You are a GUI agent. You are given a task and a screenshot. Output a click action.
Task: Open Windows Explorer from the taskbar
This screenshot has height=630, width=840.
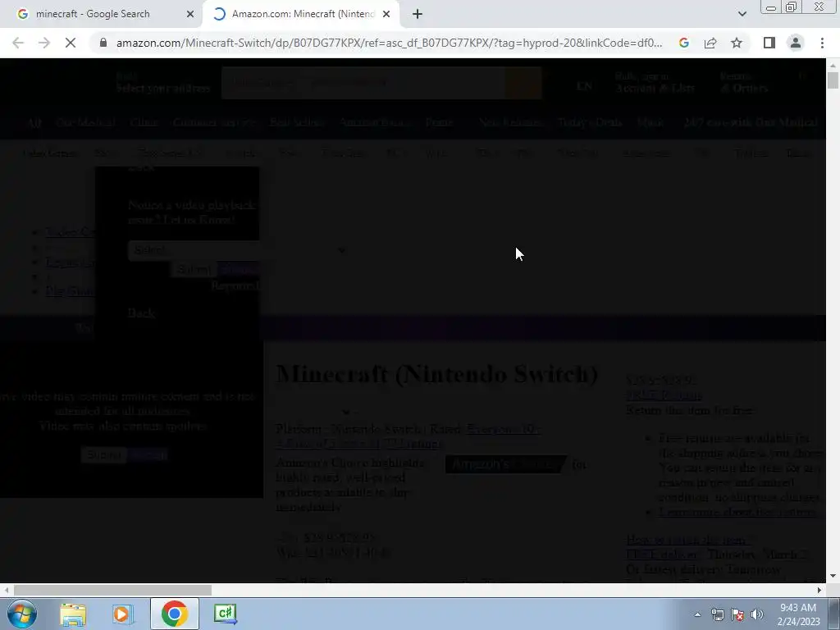(73, 614)
